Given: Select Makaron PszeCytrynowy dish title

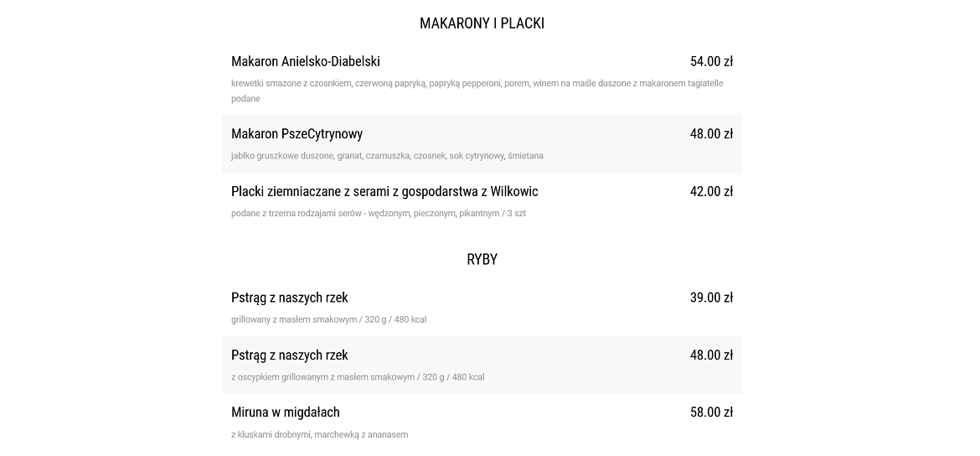Looking at the screenshot, I should coord(297,134).
